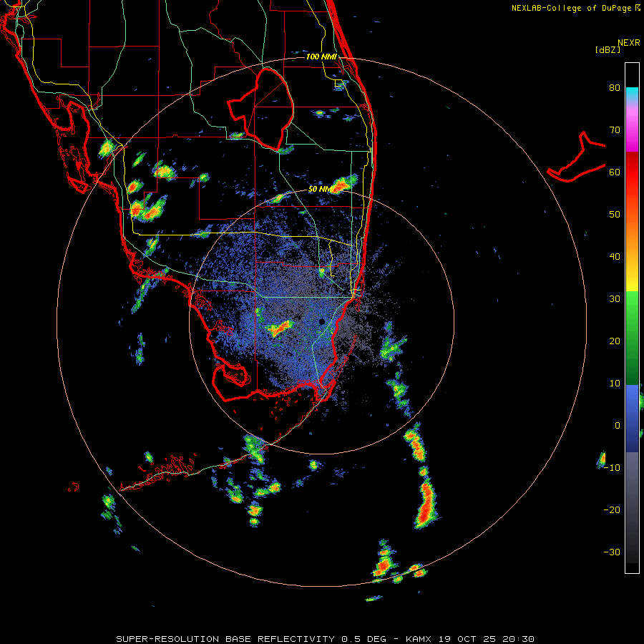644x644 pixels.
Task: Click the 0 value on the dBZ scale
Action: (x=618, y=426)
